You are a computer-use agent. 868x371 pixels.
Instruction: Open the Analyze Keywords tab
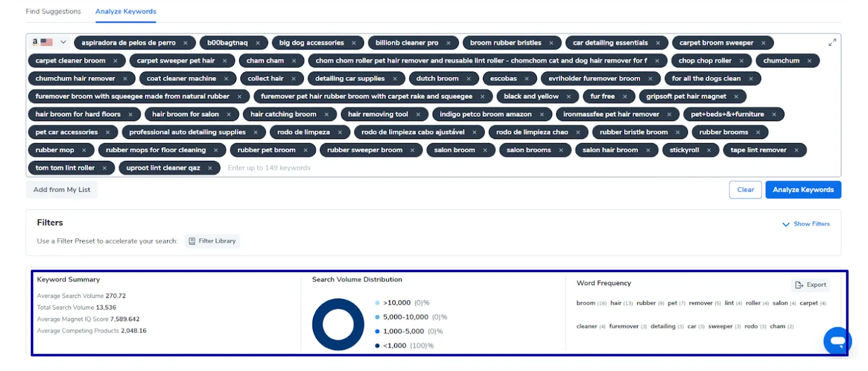click(x=126, y=11)
